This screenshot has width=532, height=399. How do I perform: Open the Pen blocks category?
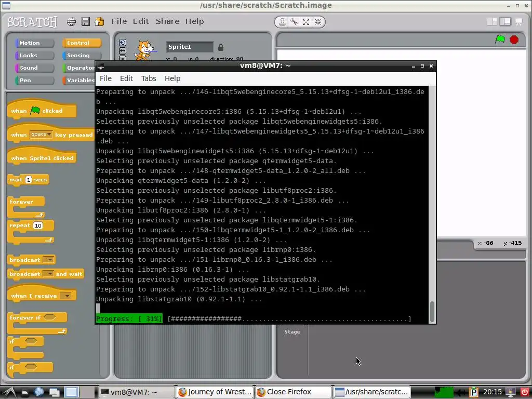coord(34,81)
